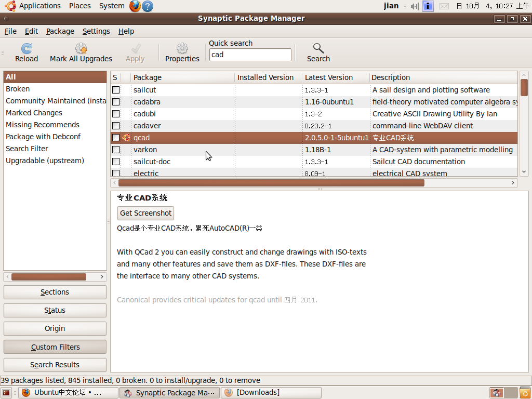Click the package list scroll right arrow
The height and width of the screenshot is (399, 532).
tap(513, 183)
